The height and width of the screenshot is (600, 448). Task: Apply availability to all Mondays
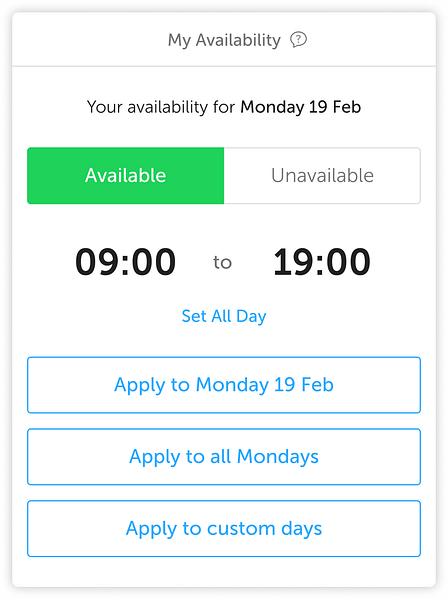click(x=224, y=457)
